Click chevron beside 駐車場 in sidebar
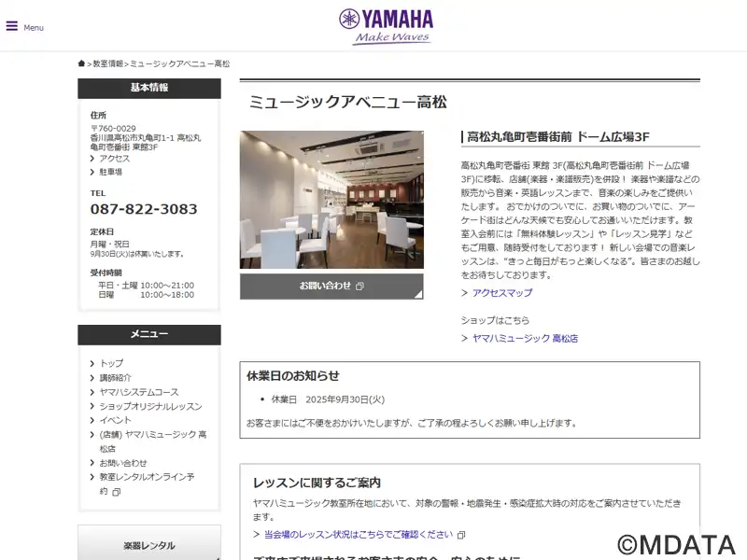The image size is (747, 560). coord(92,172)
